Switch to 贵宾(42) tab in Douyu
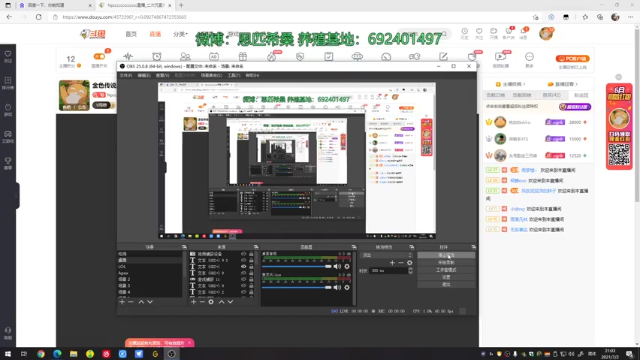The image size is (640, 360). coord(551,95)
